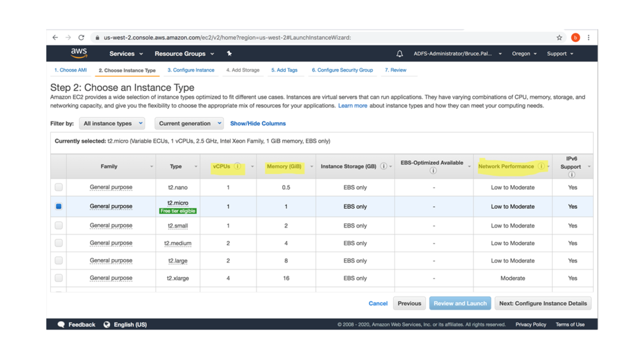Go to the 7. Review step
The height and width of the screenshot is (363, 644).
pyautogui.click(x=395, y=70)
